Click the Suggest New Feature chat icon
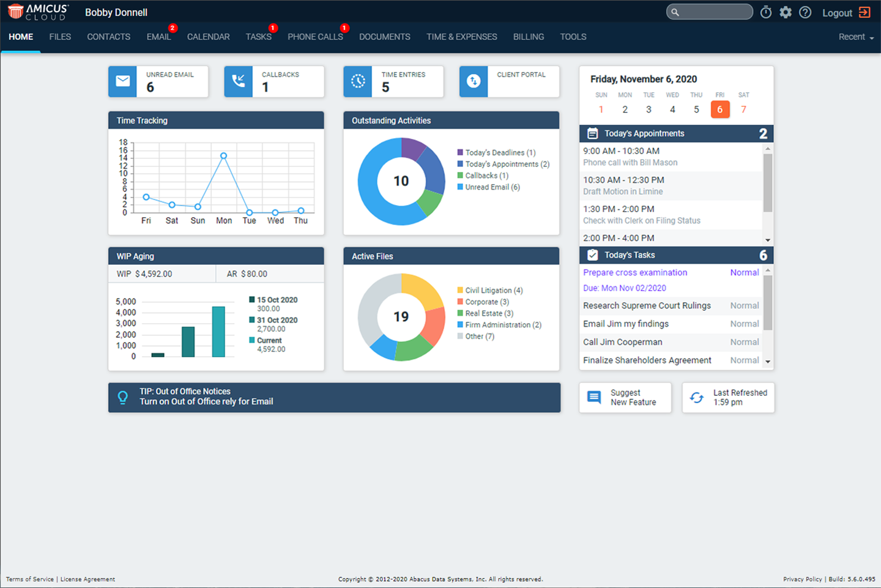The image size is (881, 588). coord(594,398)
